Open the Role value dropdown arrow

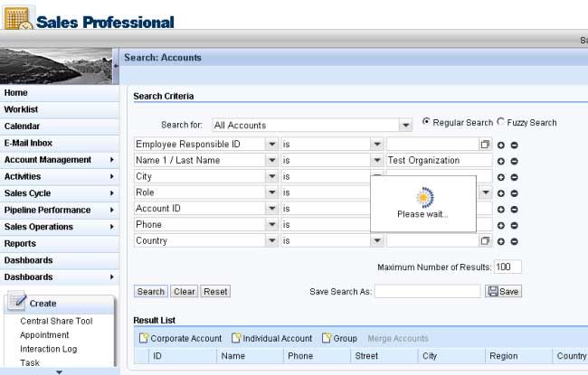pyautogui.click(x=486, y=192)
